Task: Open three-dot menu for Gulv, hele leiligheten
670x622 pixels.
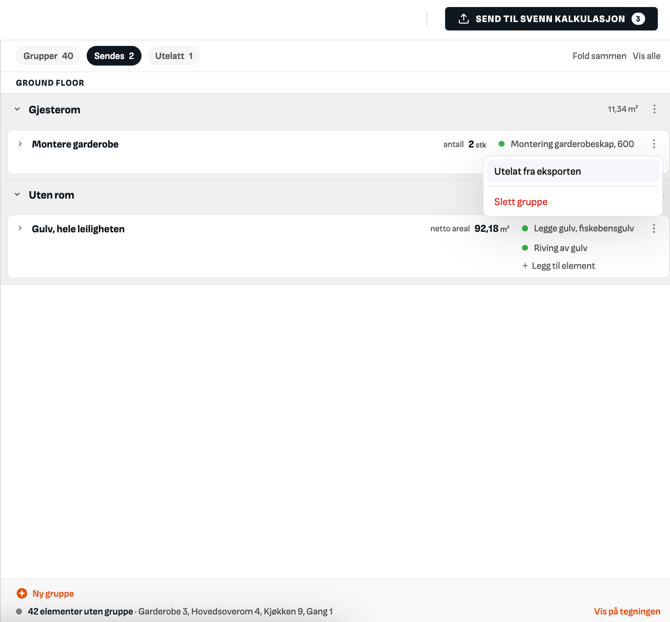Action: (x=654, y=229)
